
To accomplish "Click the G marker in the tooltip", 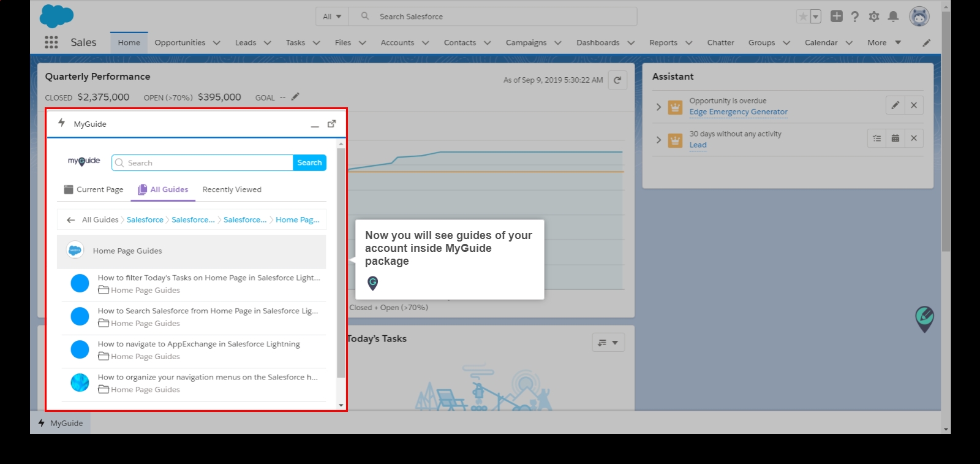I will pos(372,283).
